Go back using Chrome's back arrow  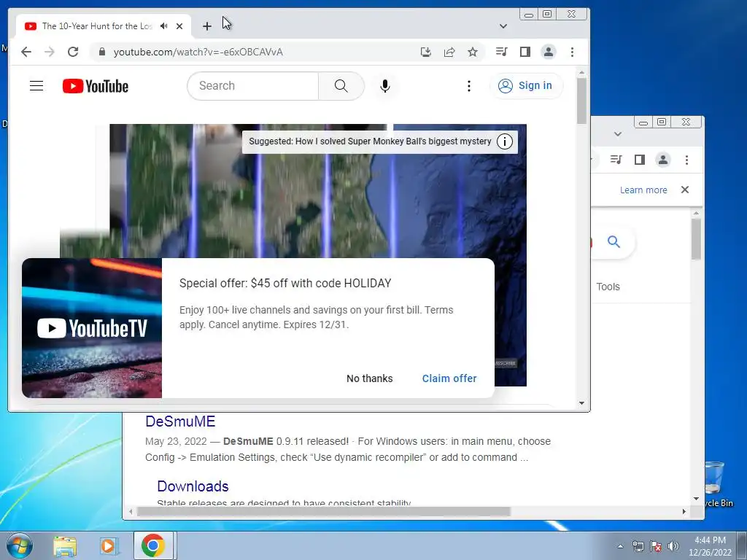tap(26, 52)
